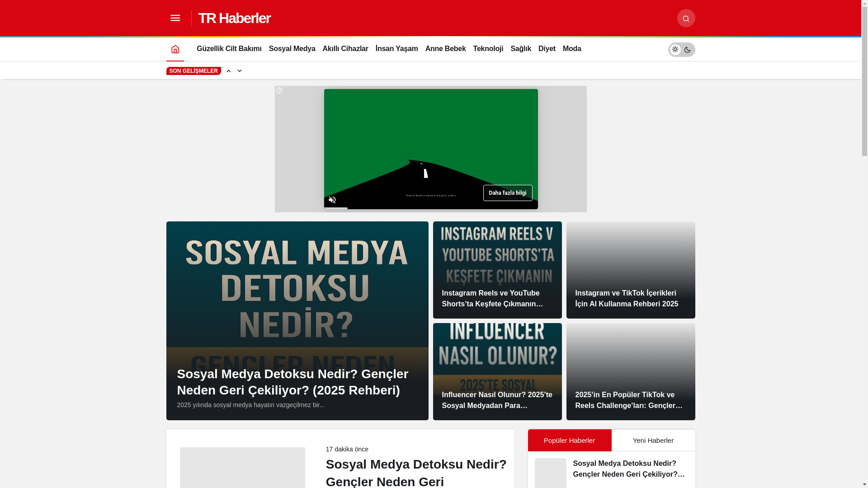Viewport: 868px width, 488px height.
Task: Open the TR Haberler site logo
Action: click(x=234, y=18)
